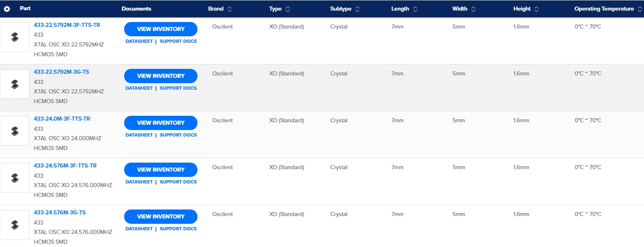Viewport: 644px width, 247px height.
Task: View inventory for 433-24.0M-3F-TTS-TR
Action: point(161,123)
